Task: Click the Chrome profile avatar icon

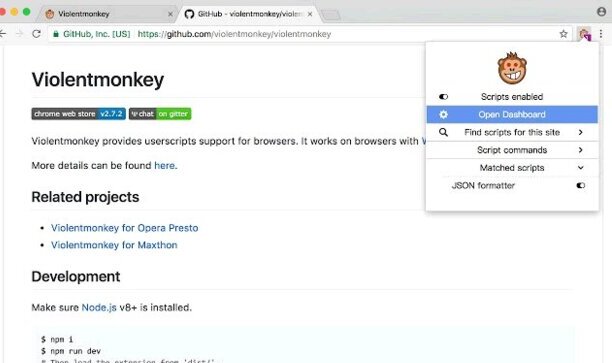Action: tap(601, 11)
